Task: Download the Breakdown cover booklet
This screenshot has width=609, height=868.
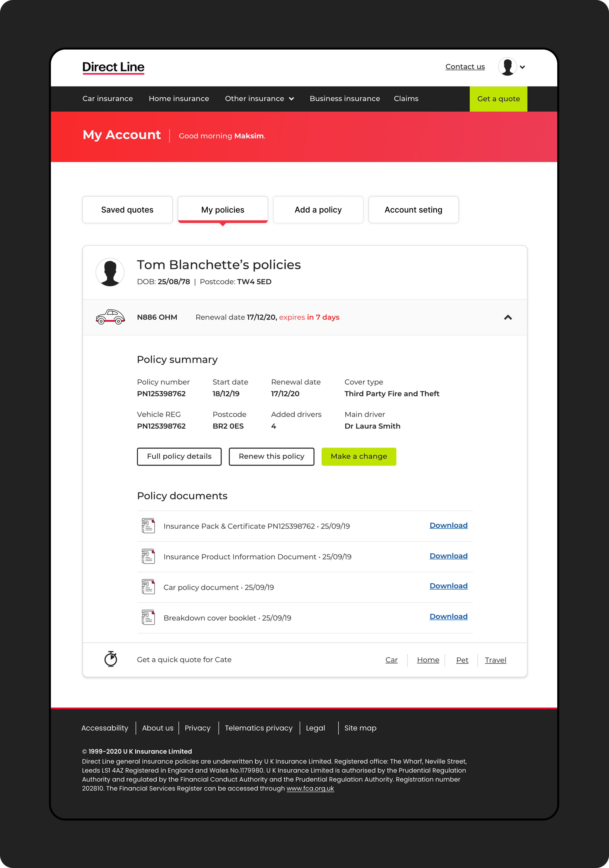Action: [448, 616]
